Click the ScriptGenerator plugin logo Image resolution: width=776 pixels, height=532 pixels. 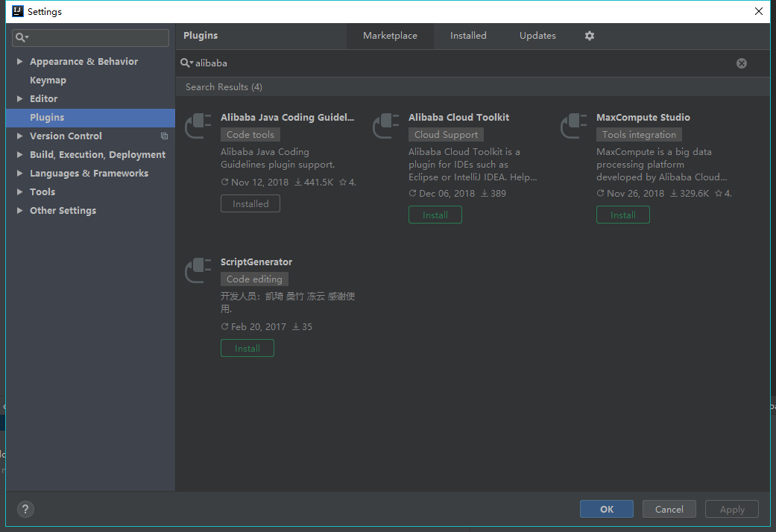(x=198, y=270)
